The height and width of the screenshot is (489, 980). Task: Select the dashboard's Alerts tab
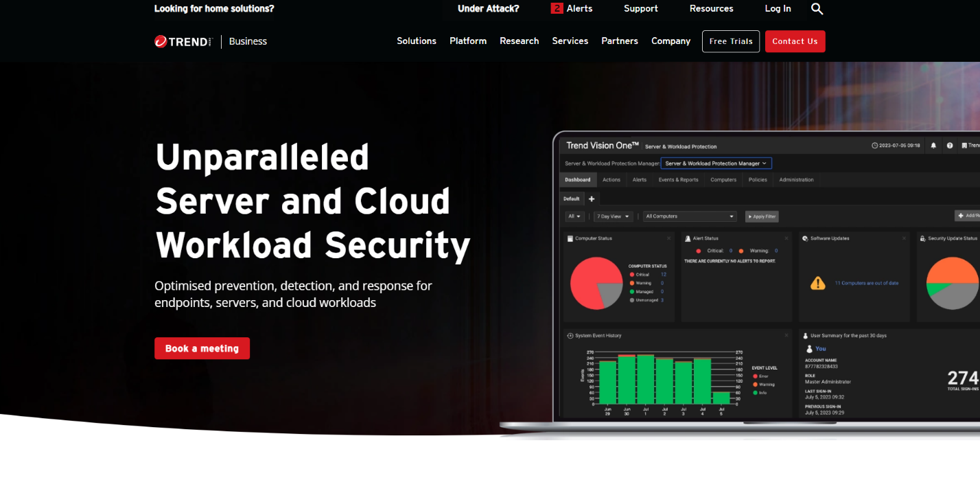point(640,180)
